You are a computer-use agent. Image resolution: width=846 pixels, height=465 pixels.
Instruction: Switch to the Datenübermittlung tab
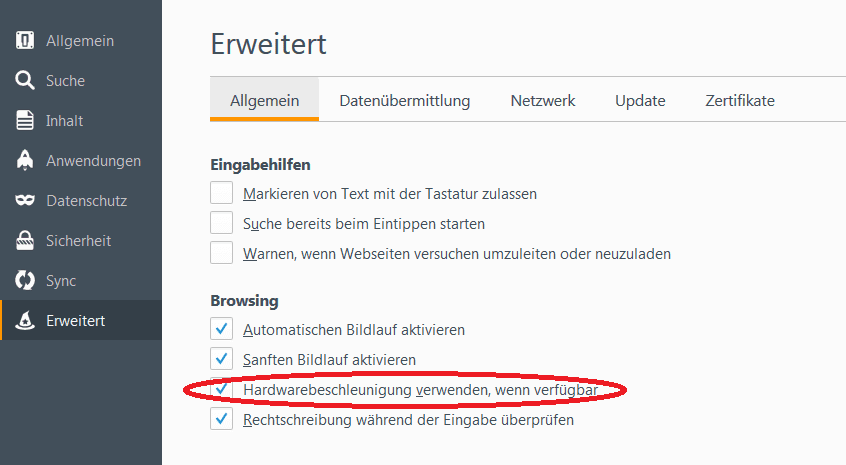click(405, 100)
